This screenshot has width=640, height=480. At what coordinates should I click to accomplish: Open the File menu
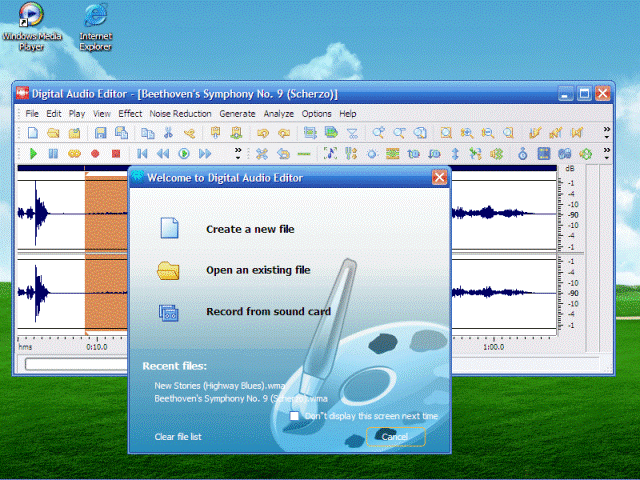point(32,113)
